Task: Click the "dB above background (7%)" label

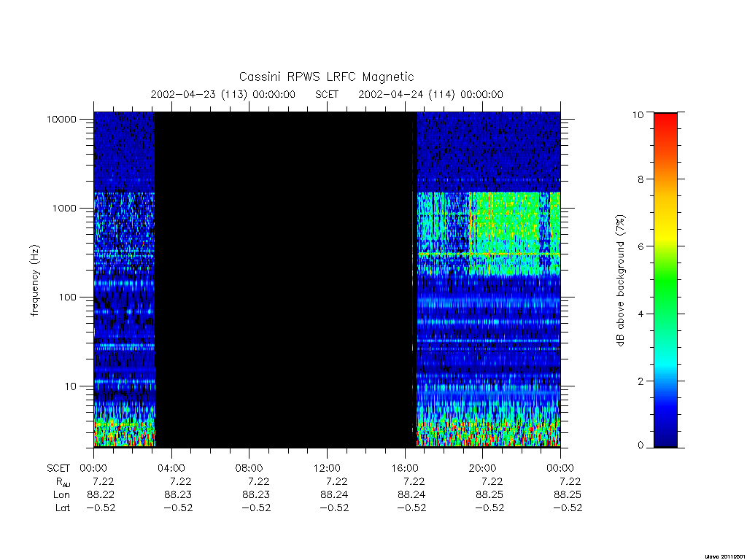Action: 620,281
